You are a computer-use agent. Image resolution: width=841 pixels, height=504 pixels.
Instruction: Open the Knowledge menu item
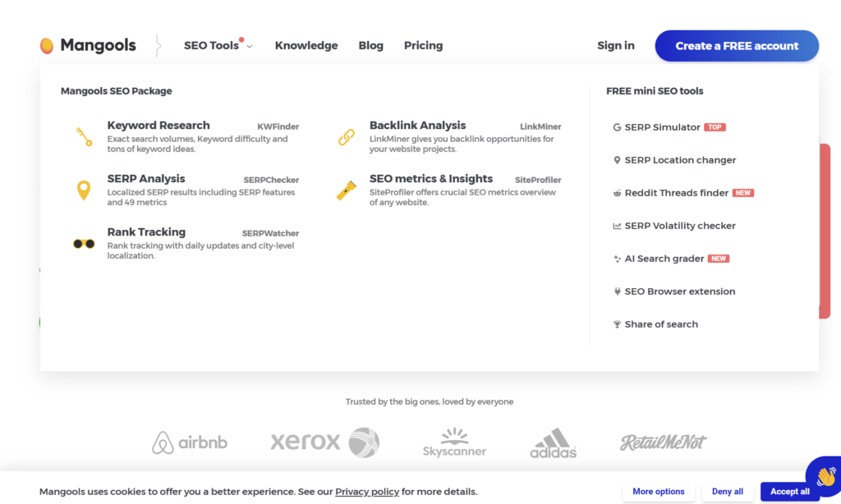306,46
